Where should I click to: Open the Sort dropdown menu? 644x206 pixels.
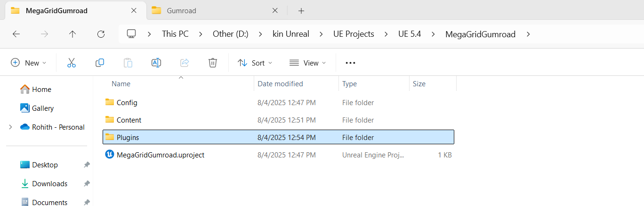coord(255,63)
